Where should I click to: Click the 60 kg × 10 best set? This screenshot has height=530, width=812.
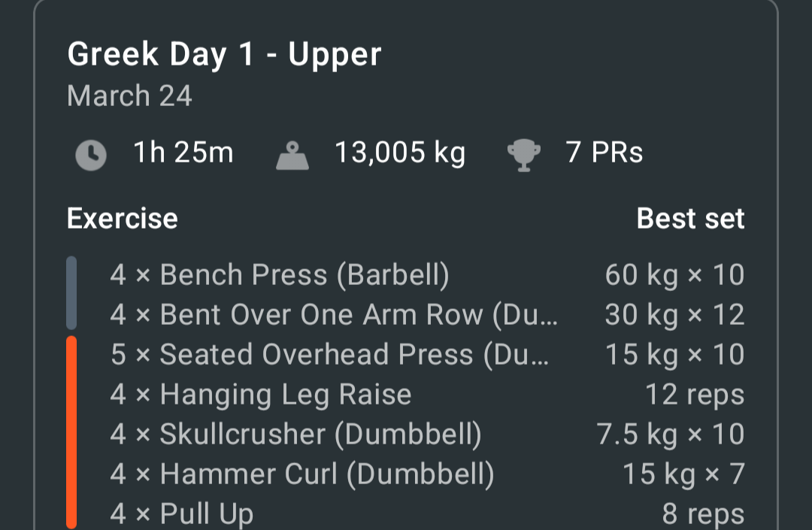tap(674, 275)
